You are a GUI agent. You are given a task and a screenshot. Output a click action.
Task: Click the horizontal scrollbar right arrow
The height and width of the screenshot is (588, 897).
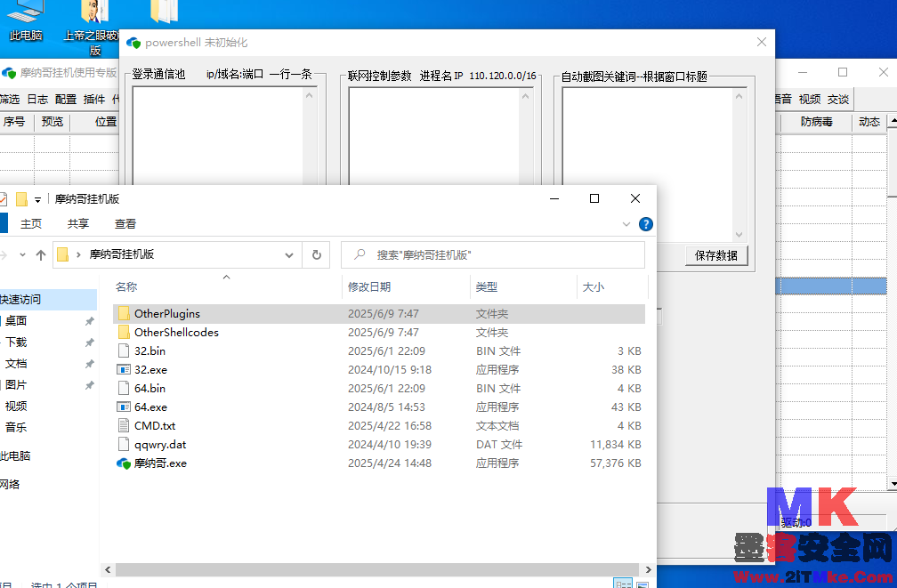tap(648, 569)
